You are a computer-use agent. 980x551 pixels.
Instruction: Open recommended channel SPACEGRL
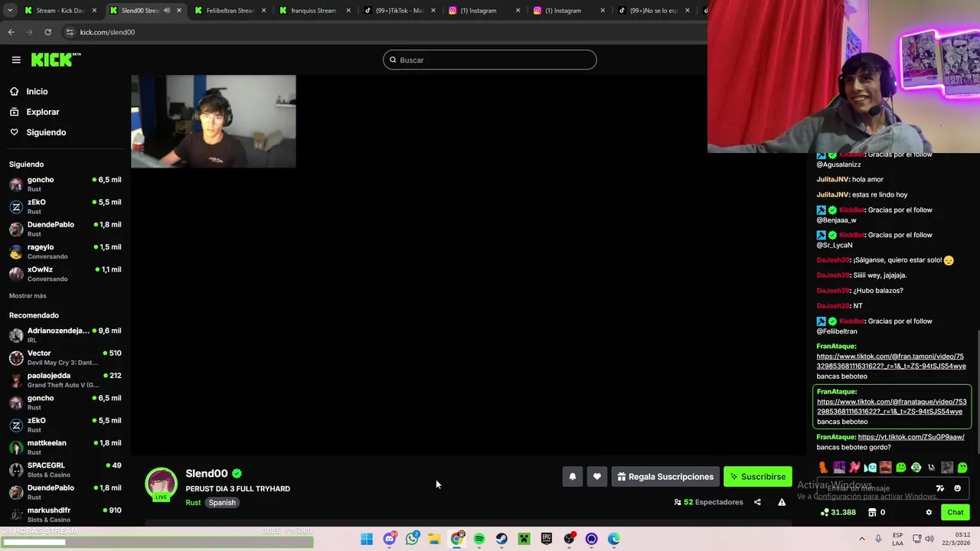(x=65, y=469)
